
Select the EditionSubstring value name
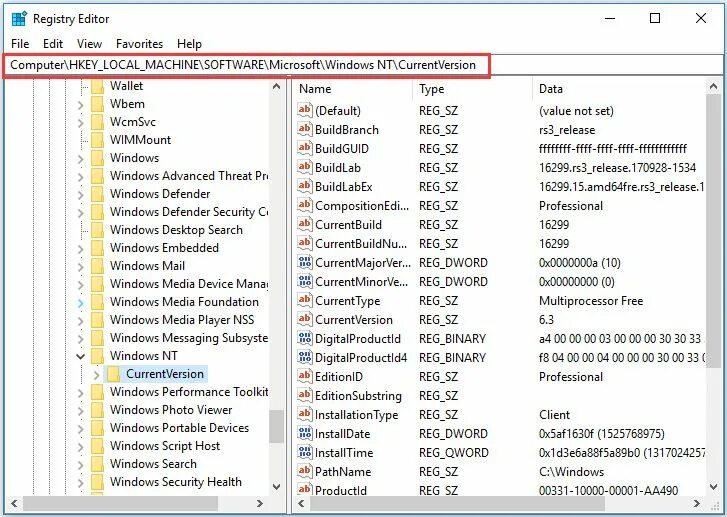pos(358,396)
